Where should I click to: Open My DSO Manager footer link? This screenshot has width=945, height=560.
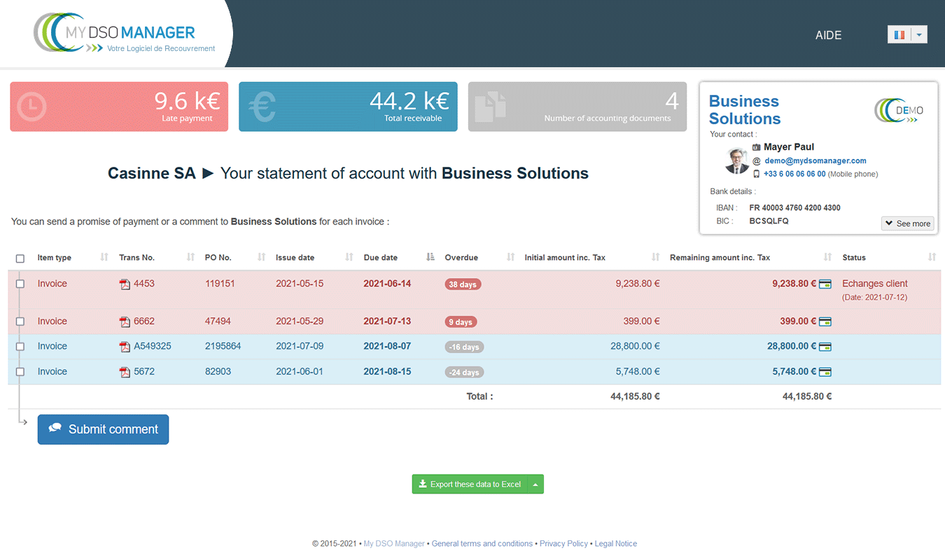pos(394,544)
